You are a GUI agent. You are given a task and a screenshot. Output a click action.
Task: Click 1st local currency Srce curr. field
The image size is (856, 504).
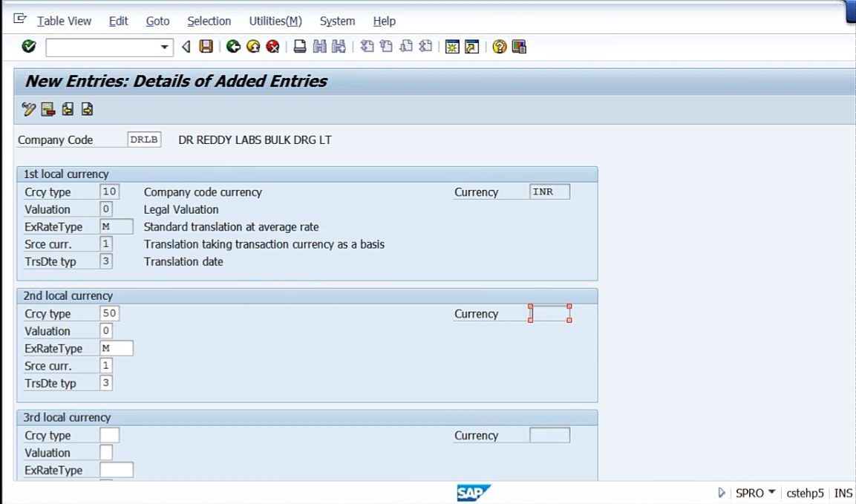tap(106, 244)
